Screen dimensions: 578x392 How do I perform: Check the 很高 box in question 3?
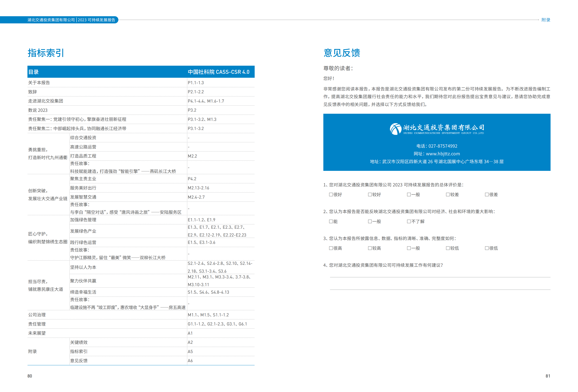(x=331, y=248)
